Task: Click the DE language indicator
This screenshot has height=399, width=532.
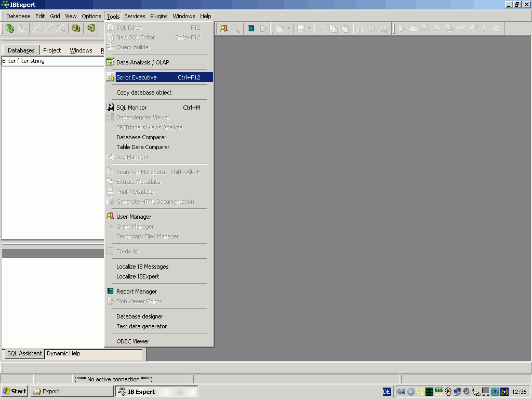Action: [387, 392]
